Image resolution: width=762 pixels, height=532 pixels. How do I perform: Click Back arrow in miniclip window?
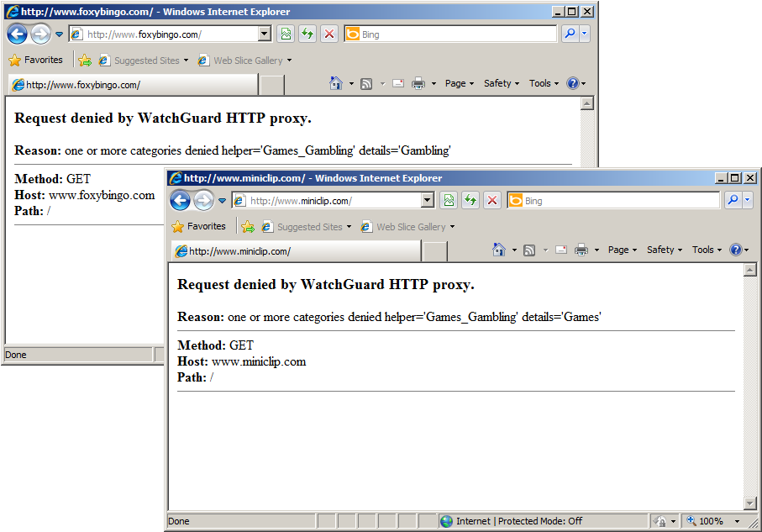181,200
